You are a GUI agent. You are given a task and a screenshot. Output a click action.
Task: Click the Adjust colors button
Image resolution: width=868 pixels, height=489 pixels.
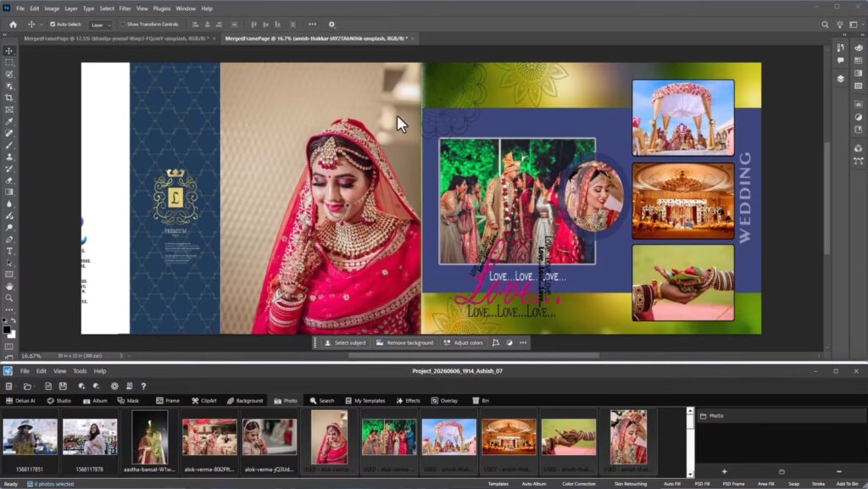[x=464, y=343]
